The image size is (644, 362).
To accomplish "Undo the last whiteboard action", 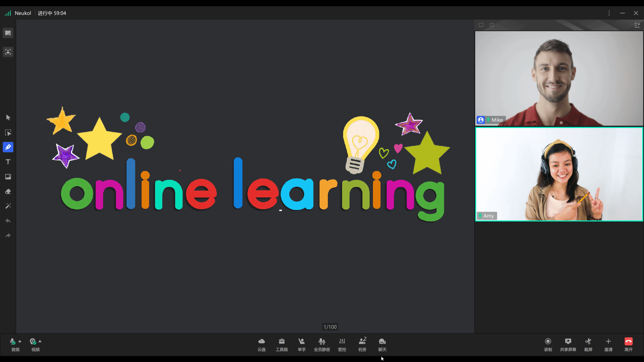I will (x=8, y=221).
